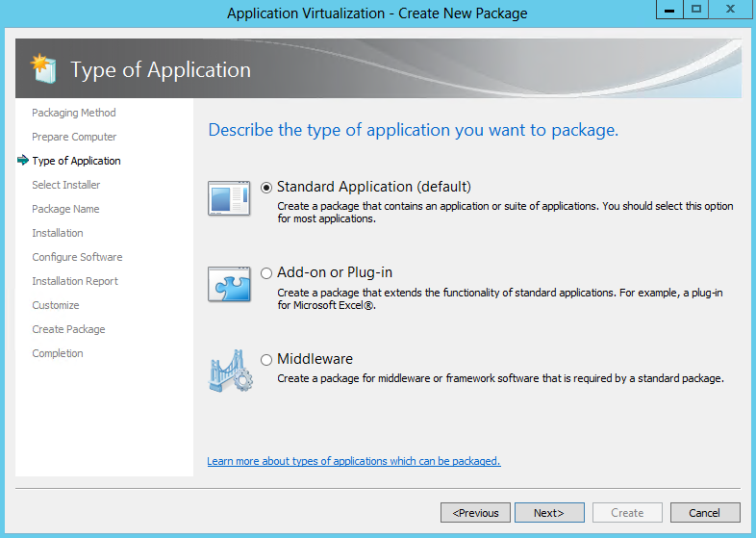The width and height of the screenshot is (756, 538).
Task: Click the green arrow current-step indicator
Action: tap(23, 160)
